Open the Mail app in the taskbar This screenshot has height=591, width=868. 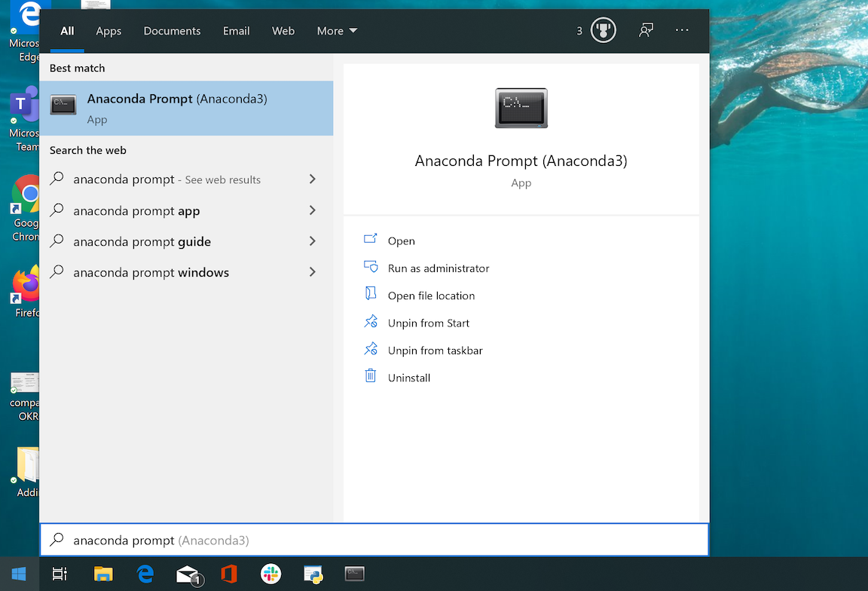(189, 574)
